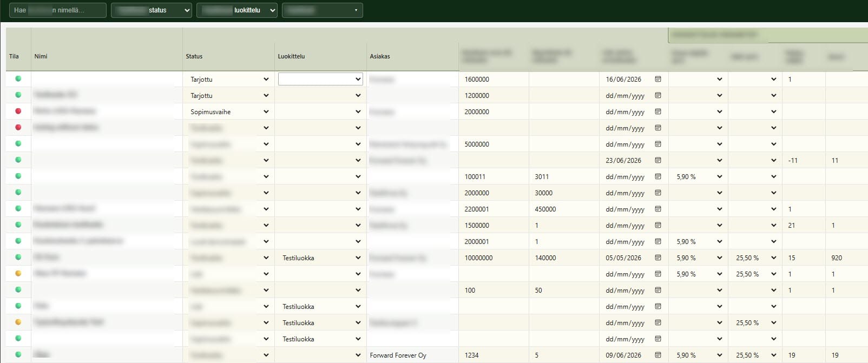868x363 pixels.
Task: Open 5,90 % dropdown in Forward Forever Oy row
Action: pyautogui.click(x=699, y=355)
